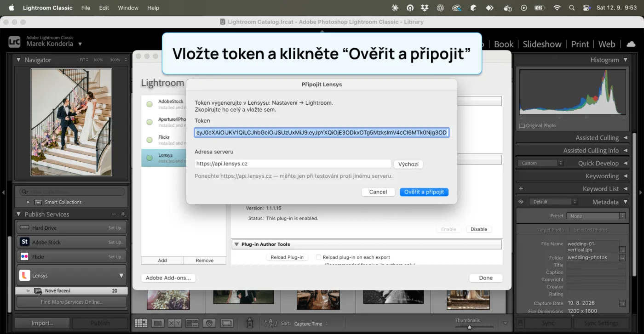
Task: Add a publish service with plus icon
Action: click(123, 214)
